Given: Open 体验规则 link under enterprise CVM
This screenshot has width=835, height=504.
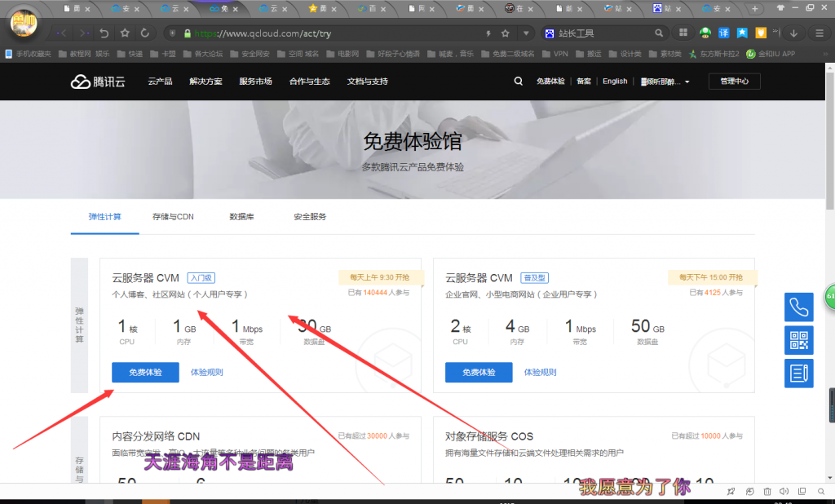Looking at the screenshot, I should tap(540, 373).
